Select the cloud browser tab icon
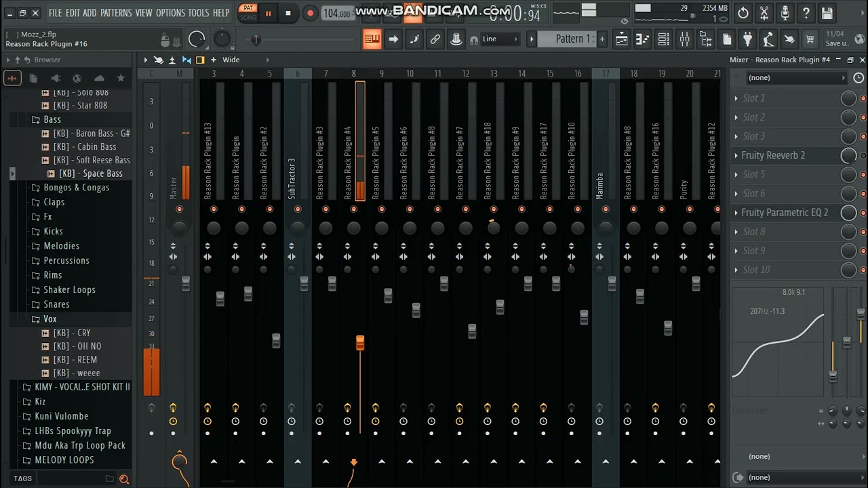This screenshot has height=488, width=868. [x=99, y=78]
